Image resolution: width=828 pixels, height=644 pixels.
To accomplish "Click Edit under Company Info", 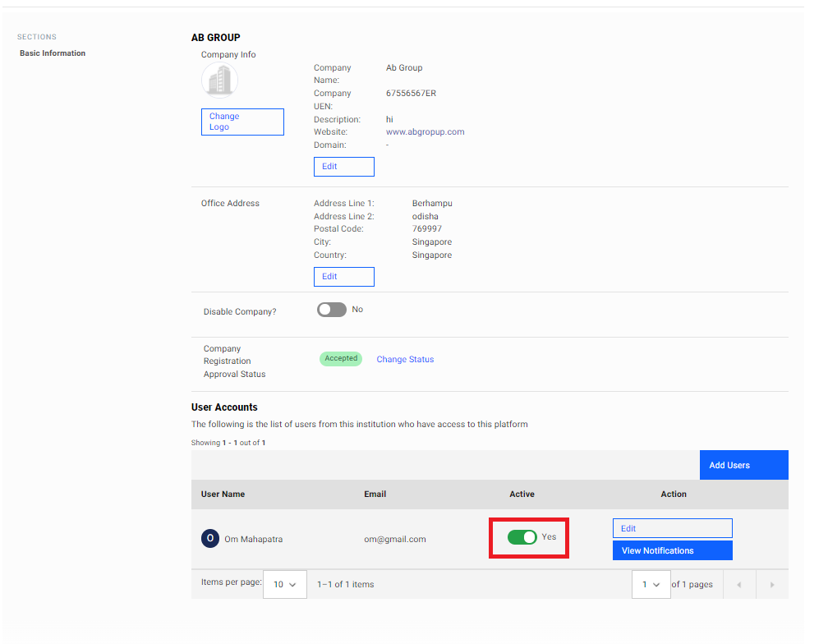I will click(343, 166).
